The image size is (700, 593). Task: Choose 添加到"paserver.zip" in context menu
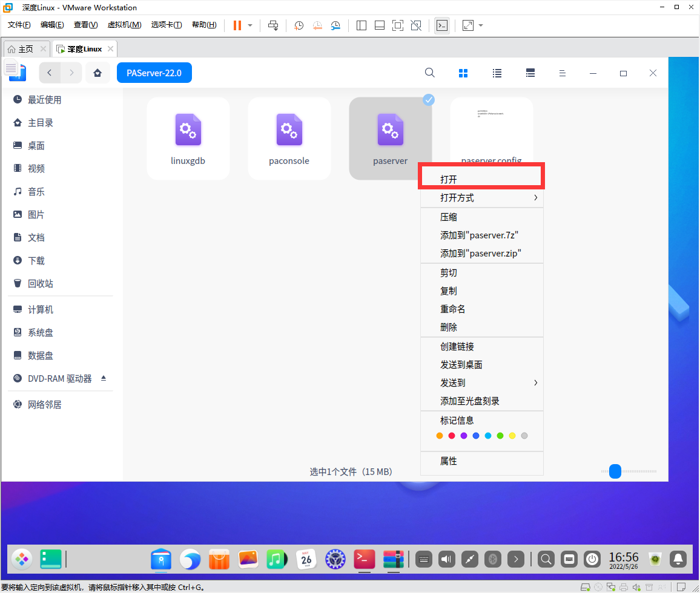point(481,254)
